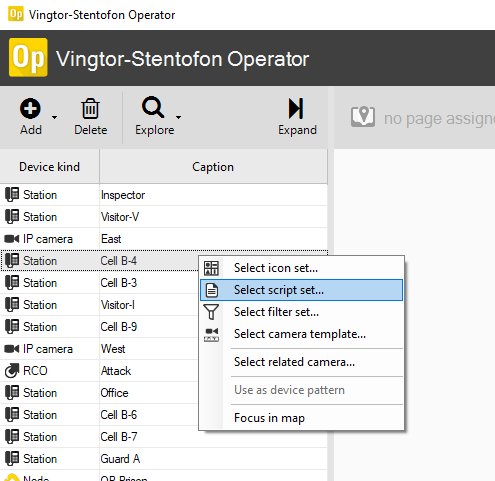Click the Expand toolbar icon
This screenshot has width=495, height=481.
(296, 108)
